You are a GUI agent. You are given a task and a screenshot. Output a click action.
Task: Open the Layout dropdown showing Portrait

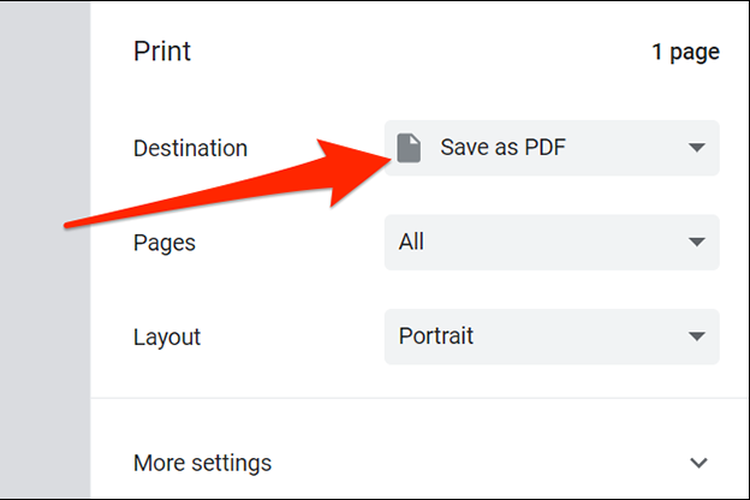[x=550, y=336]
